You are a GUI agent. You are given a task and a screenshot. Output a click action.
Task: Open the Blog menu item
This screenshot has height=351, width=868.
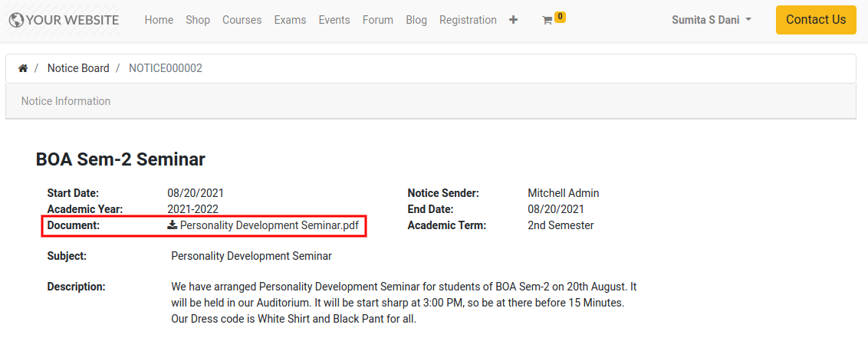[x=416, y=20]
